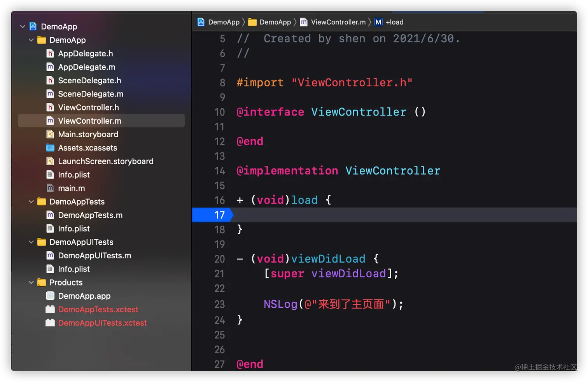Open the DemoApp folder jump bar segment

pyautogui.click(x=270, y=22)
